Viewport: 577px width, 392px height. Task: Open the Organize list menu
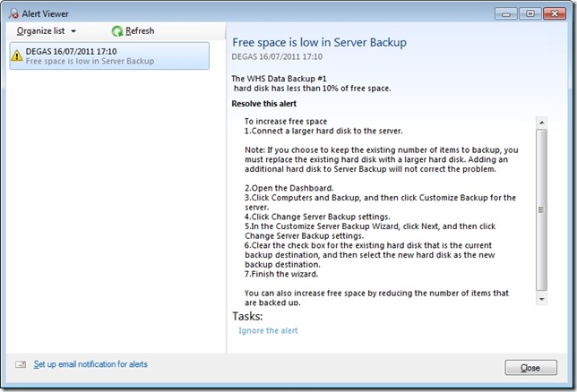40,30
